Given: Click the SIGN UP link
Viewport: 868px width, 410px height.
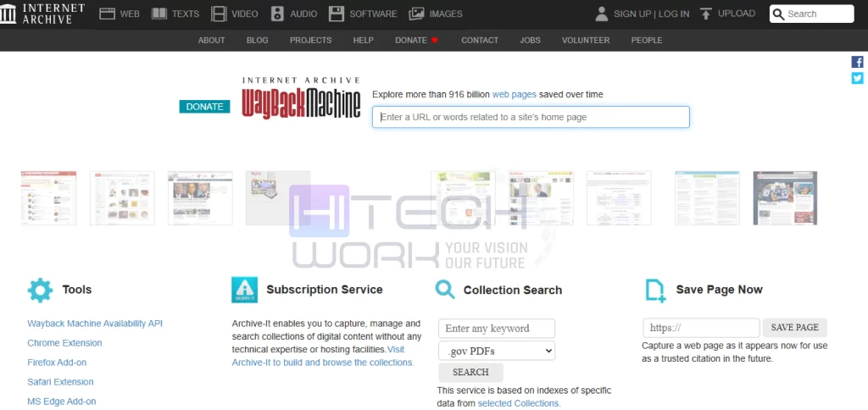Looking at the screenshot, I should [632, 14].
